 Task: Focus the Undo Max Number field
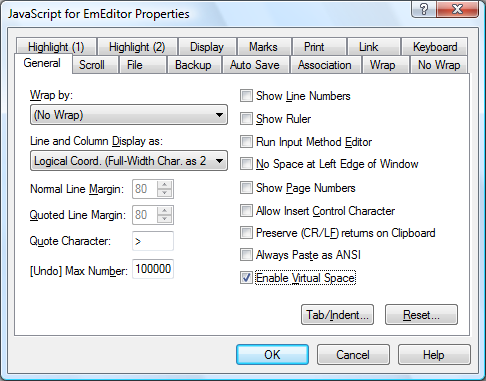pos(153,269)
